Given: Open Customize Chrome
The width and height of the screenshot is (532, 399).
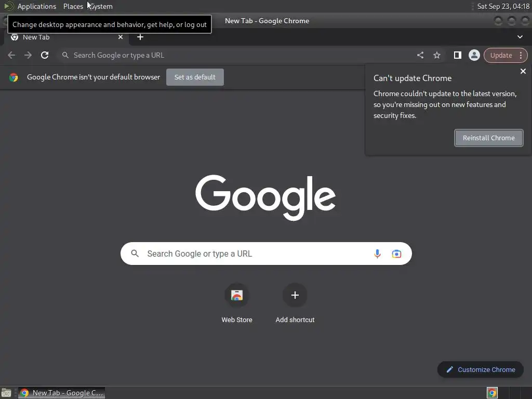Looking at the screenshot, I should point(481,369).
